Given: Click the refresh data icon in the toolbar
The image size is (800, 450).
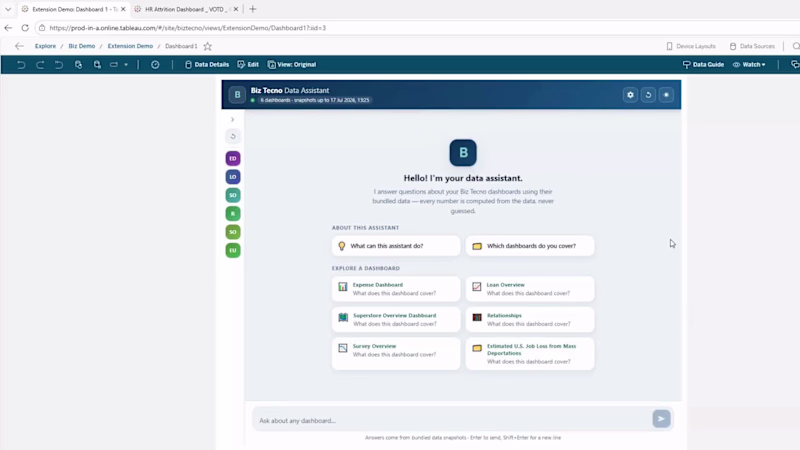Looking at the screenshot, I should click(78, 65).
